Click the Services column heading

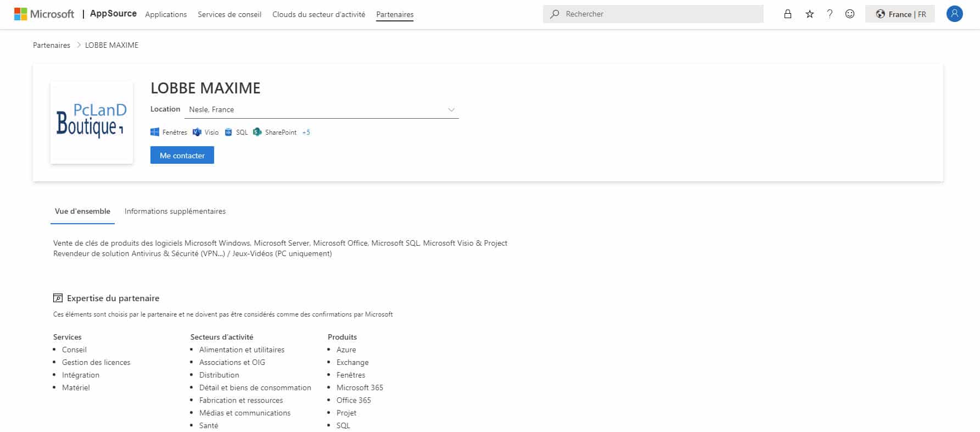click(x=68, y=337)
